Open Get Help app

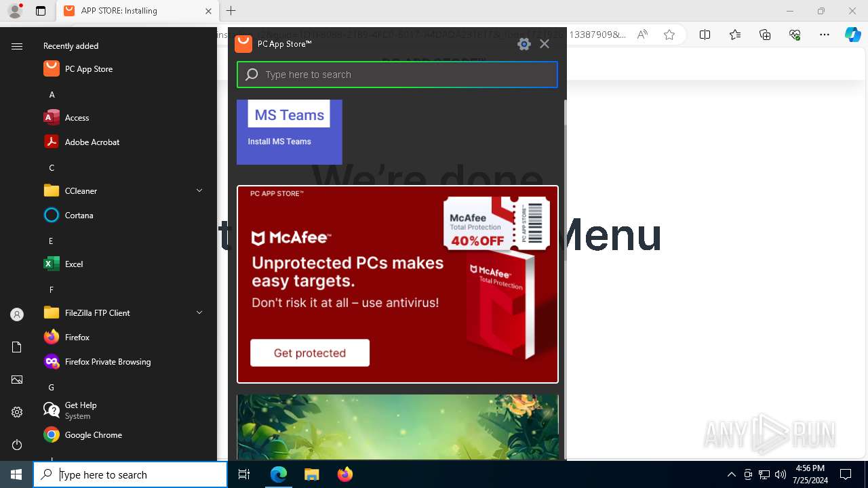click(125, 411)
